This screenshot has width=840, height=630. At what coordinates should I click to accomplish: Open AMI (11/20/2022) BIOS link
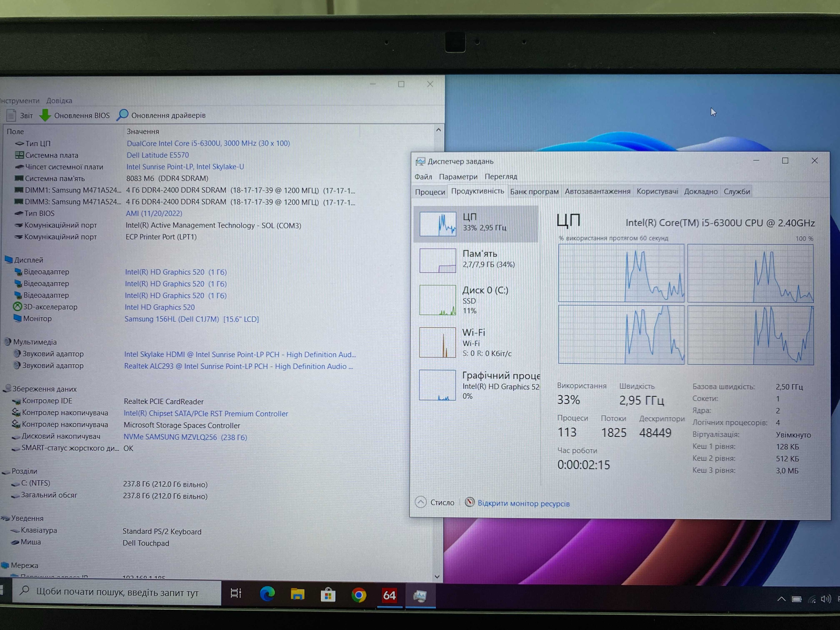click(x=154, y=213)
